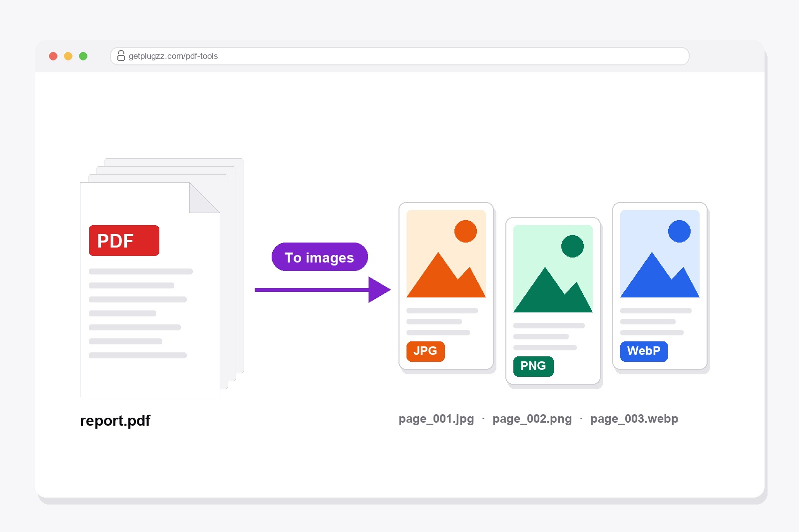The image size is (799, 532).
Task: Click the yellow minimize window dot
Action: (x=68, y=56)
